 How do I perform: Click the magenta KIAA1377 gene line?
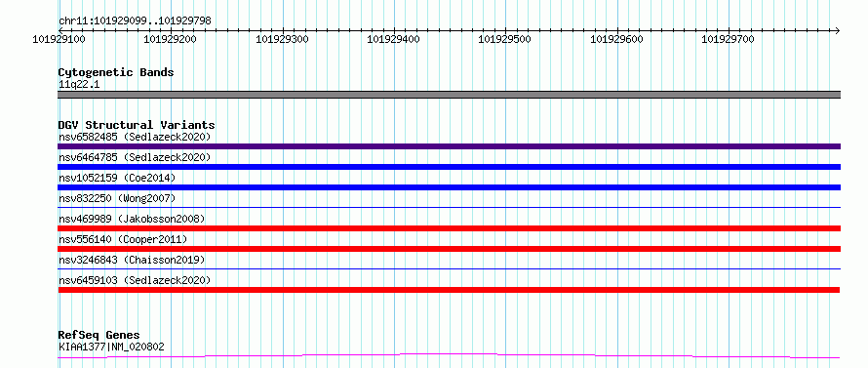pyautogui.click(x=449, y=355)
